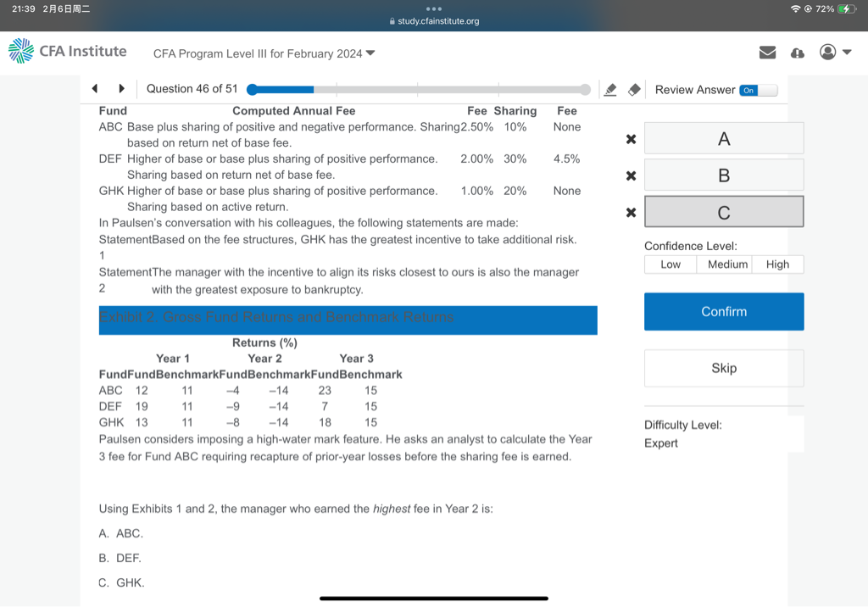
Task: Click the 2.50% base fee for ABC
Action: pyautogui.click(x=476, y=127)
